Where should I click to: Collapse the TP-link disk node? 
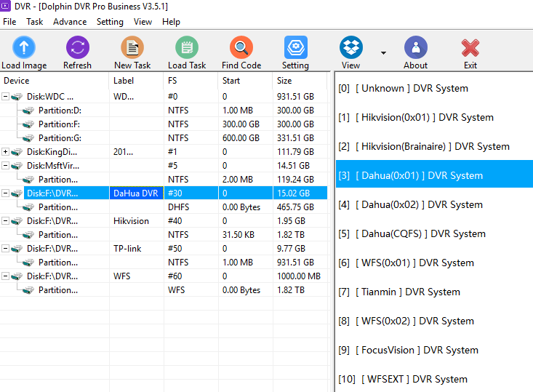(x=5, y=248)
